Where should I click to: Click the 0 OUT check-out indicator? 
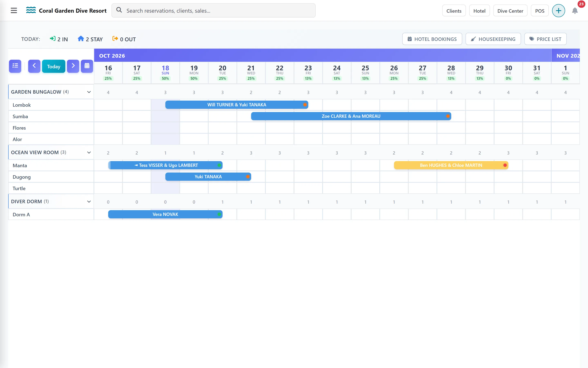click(124, 39)
